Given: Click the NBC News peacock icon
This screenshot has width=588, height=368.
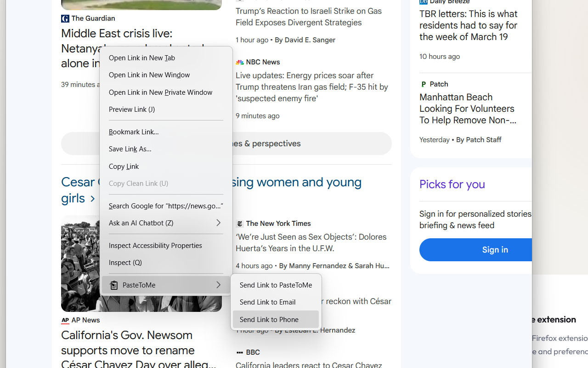Looking at the screenshot, I should [240, 62].
